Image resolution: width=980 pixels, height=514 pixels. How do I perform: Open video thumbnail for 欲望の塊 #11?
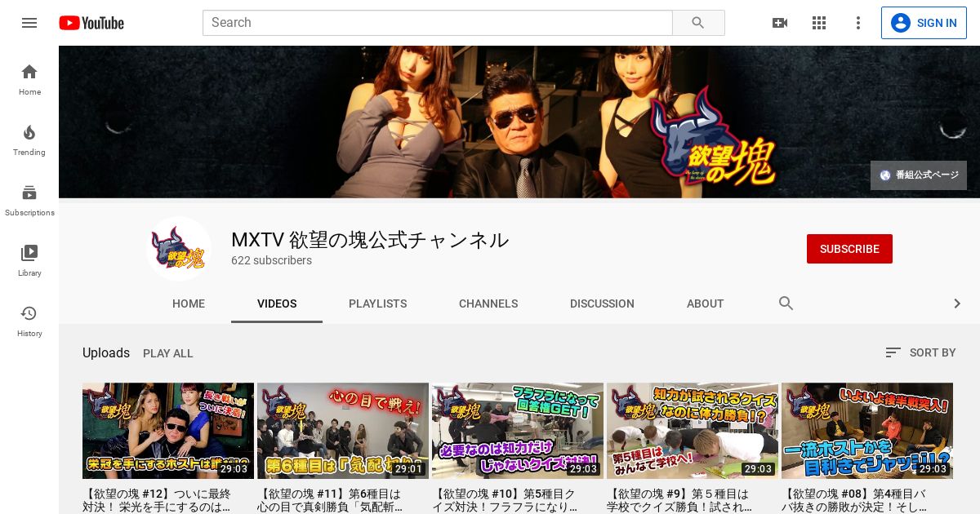(343, 431)
